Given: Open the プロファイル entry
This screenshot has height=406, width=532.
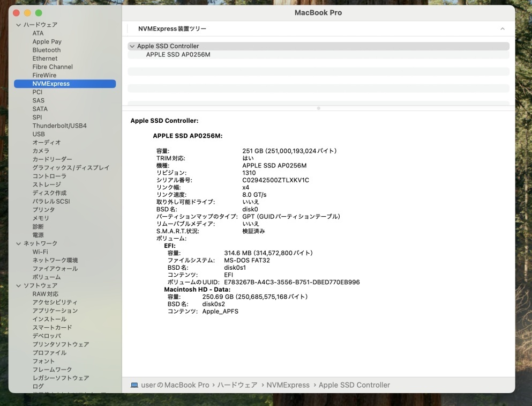Looking at the screenshot, I should click(x=49, y=353).
